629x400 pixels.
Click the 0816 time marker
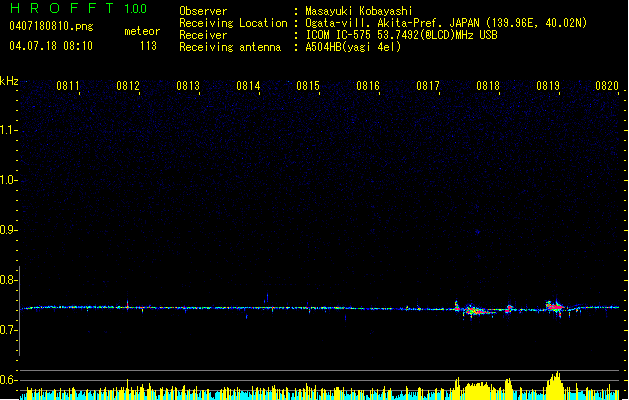368,86
